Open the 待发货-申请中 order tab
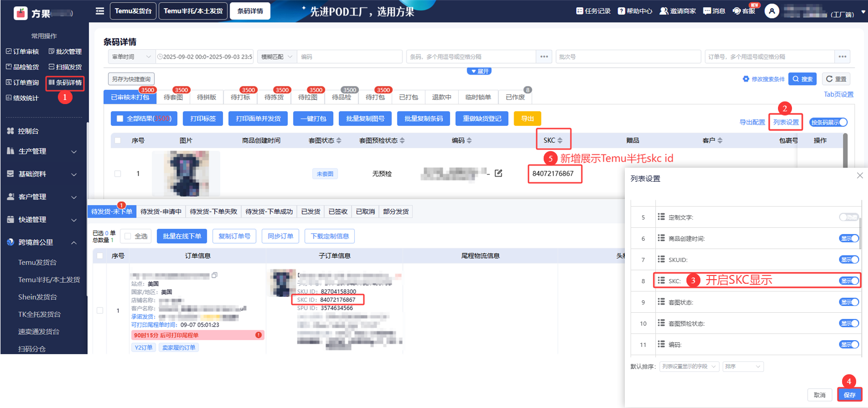 [161, 211]
